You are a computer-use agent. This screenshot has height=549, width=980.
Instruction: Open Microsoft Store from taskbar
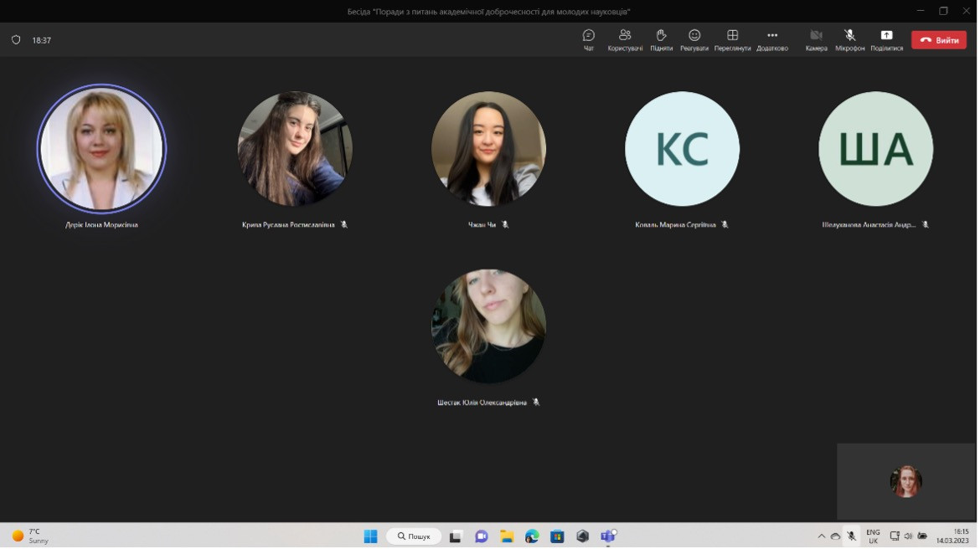[x=558, y=536]
